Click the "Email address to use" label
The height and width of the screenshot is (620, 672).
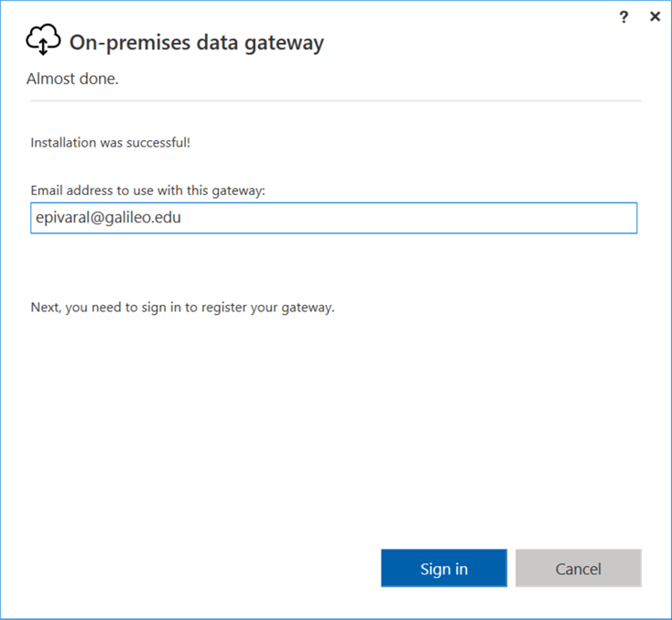click(x=147, y=190)
